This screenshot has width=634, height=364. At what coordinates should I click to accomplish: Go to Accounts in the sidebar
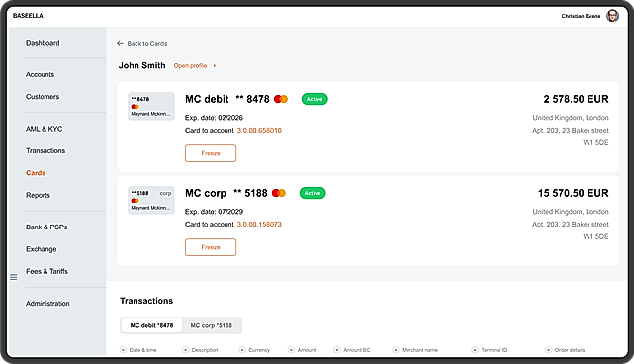tap(40, 74)
